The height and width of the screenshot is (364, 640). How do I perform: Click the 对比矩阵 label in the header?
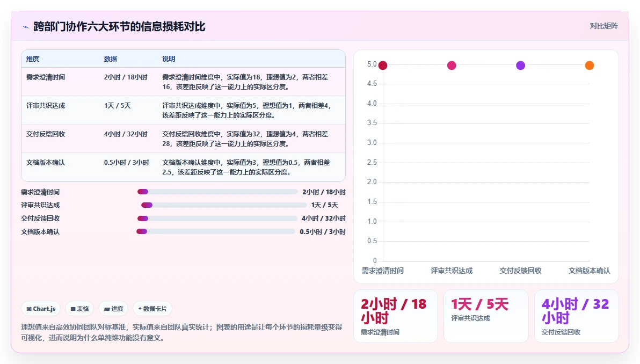[603, 26]
